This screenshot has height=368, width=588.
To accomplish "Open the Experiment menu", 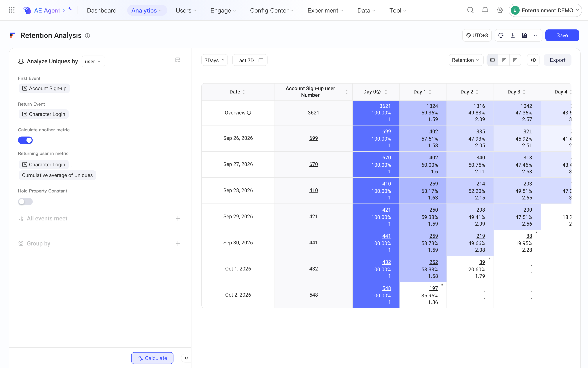I will tap(325, 10).
